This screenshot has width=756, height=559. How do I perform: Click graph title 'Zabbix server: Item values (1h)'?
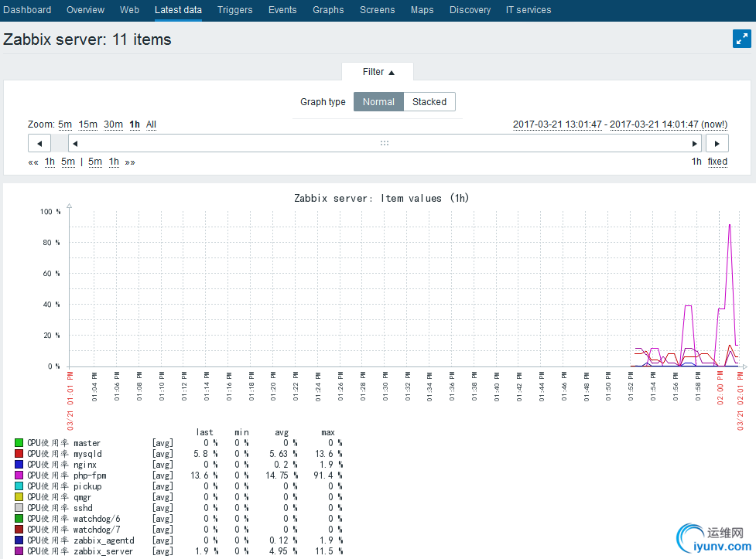pyautogui.click(x=381, y=198)
